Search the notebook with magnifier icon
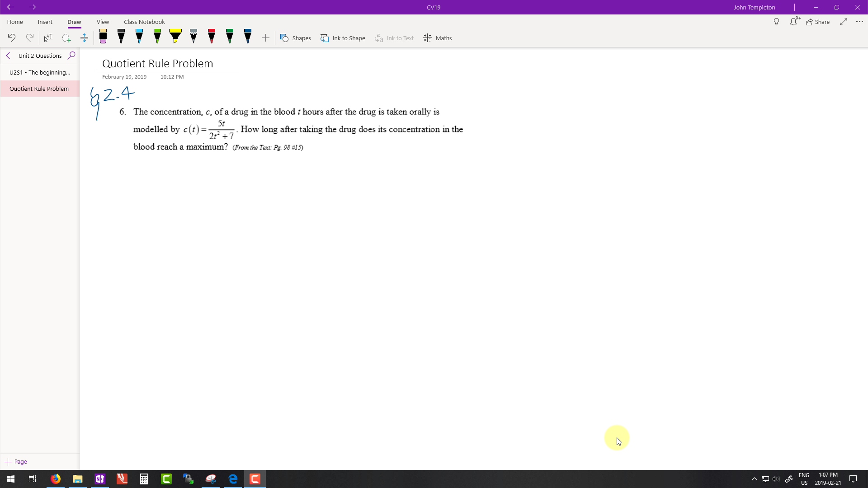The width and height of the screenshot is (868, 488). pos(71,56)
